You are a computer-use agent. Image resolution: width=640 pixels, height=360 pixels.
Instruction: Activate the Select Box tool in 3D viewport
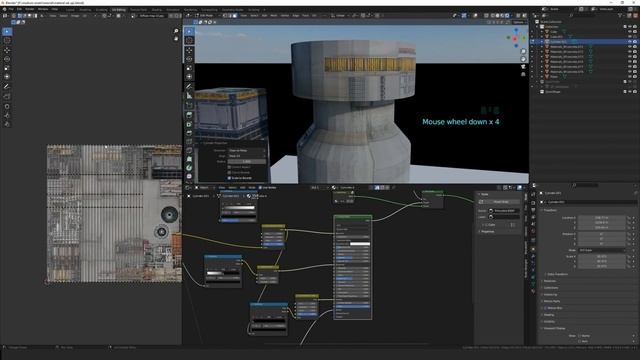(189, 31)
